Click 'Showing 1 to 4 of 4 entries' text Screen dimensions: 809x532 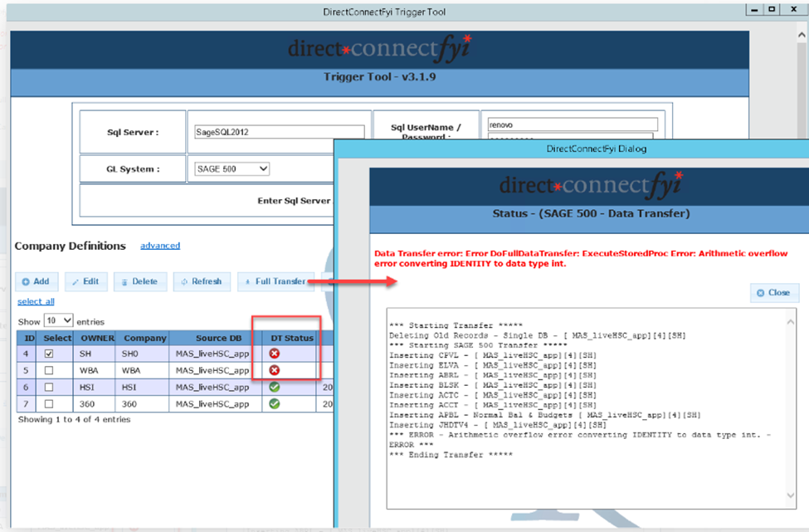pyautogui.click(x=75, y=419)
